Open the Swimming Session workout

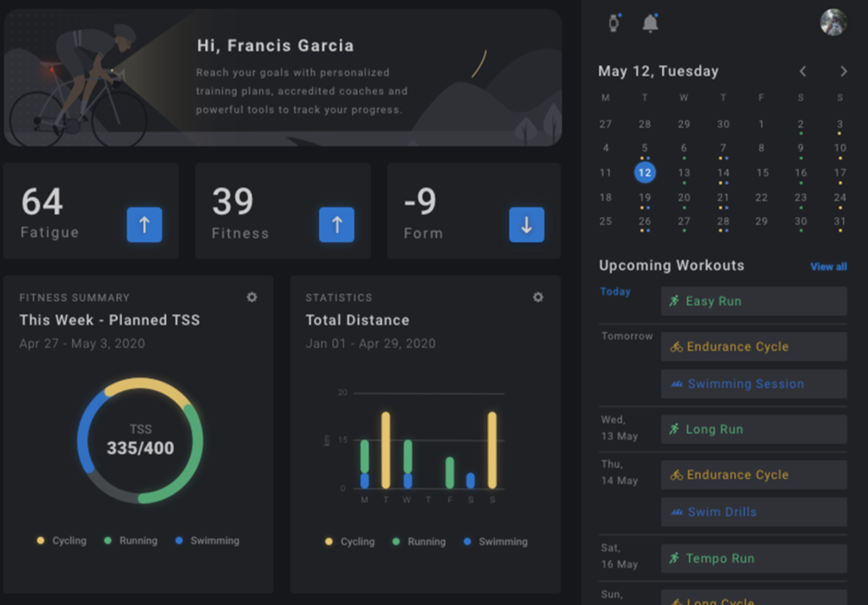coord(754,384)
